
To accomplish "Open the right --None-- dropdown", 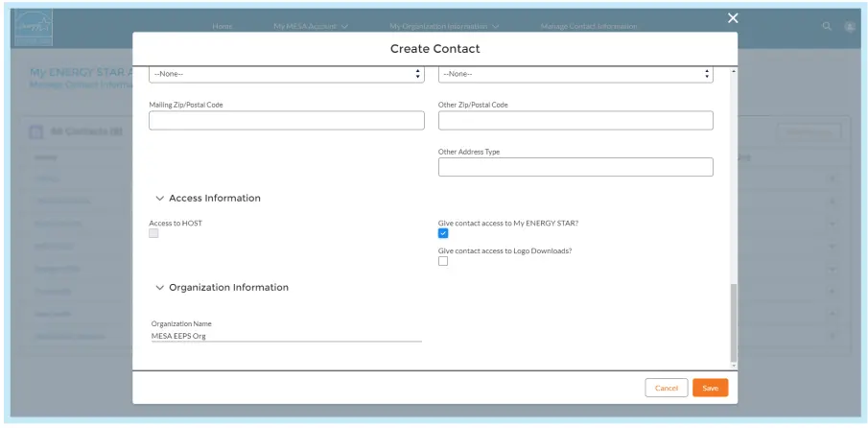I will click(575, 74).
